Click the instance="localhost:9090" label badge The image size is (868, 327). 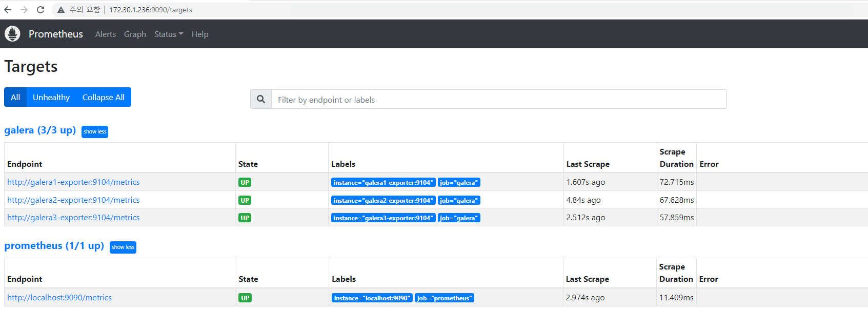point(372,298)
